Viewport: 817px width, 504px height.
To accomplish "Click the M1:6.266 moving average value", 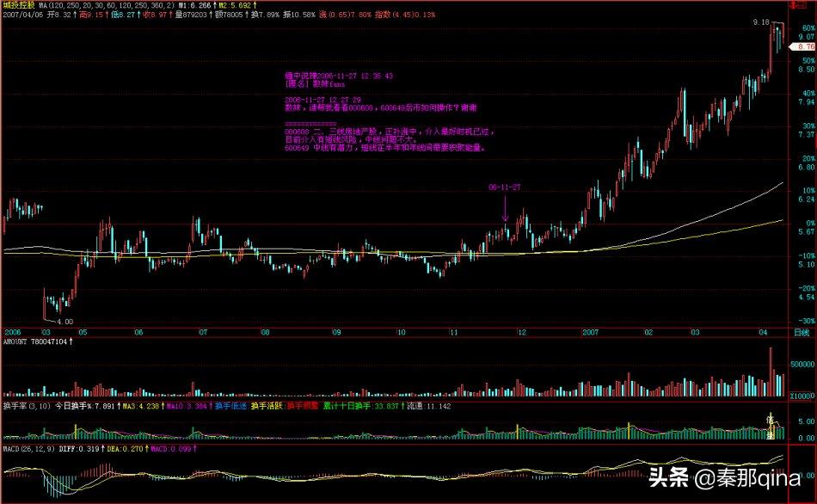I will pyautogui.click(x=197, y=5).
